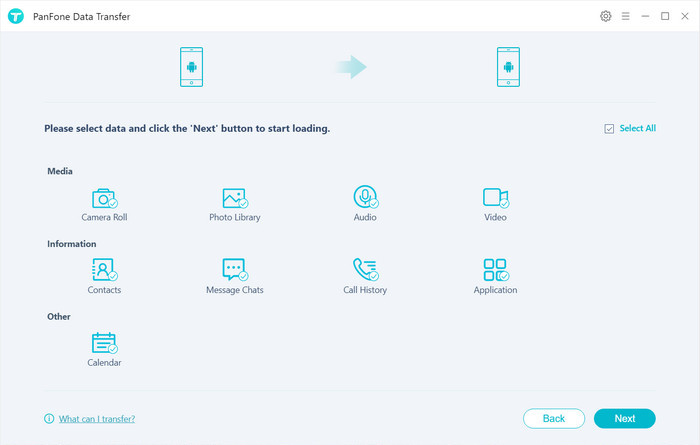Click the Video label
Screen dimensions: 700x445
(x=496, y=217)
